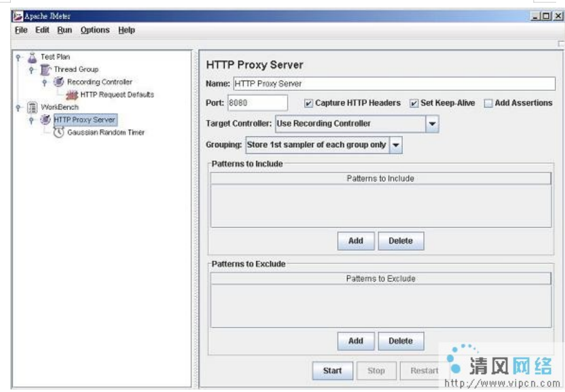Open the Options menu
The width and height of the screenshot is (565, 392).
pyautogui.click(x=95, y=30)
